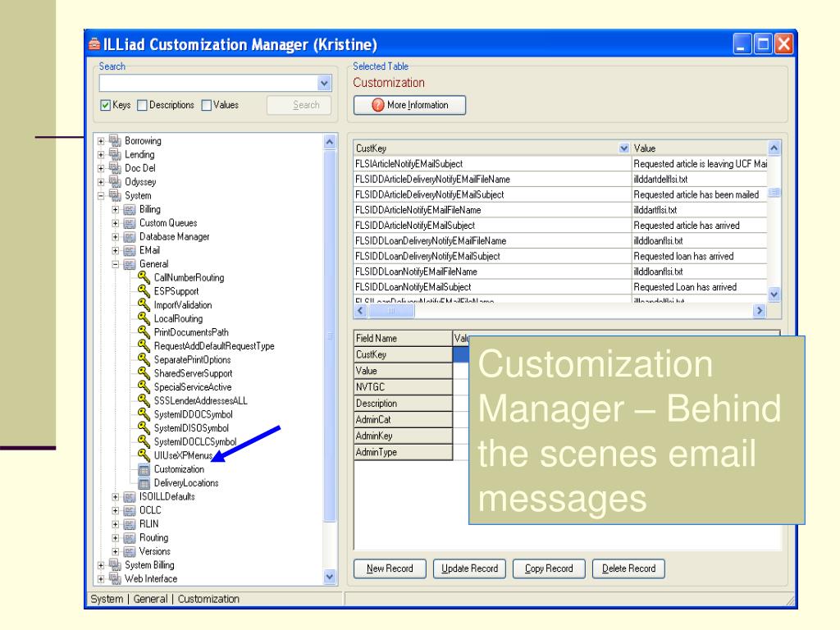
Task: Click the key icon beside SystemIDOCLCSymbol
Action: [144, 441]
